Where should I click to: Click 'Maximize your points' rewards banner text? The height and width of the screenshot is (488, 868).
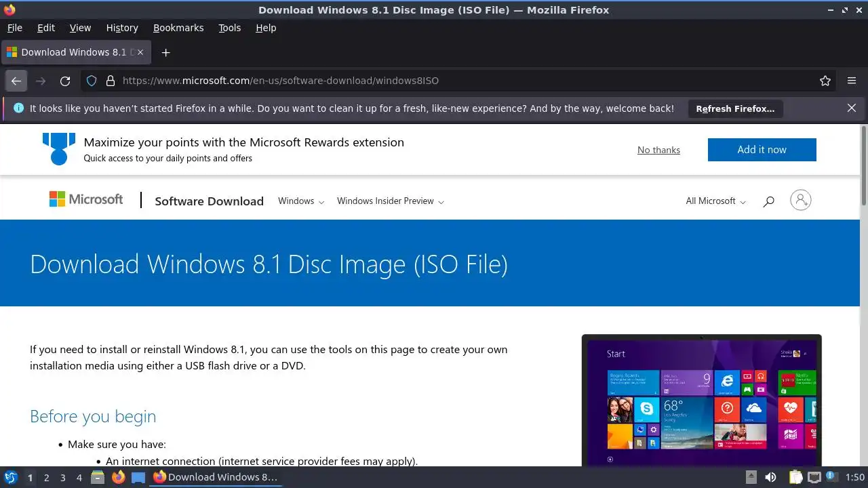click(244, 142)
